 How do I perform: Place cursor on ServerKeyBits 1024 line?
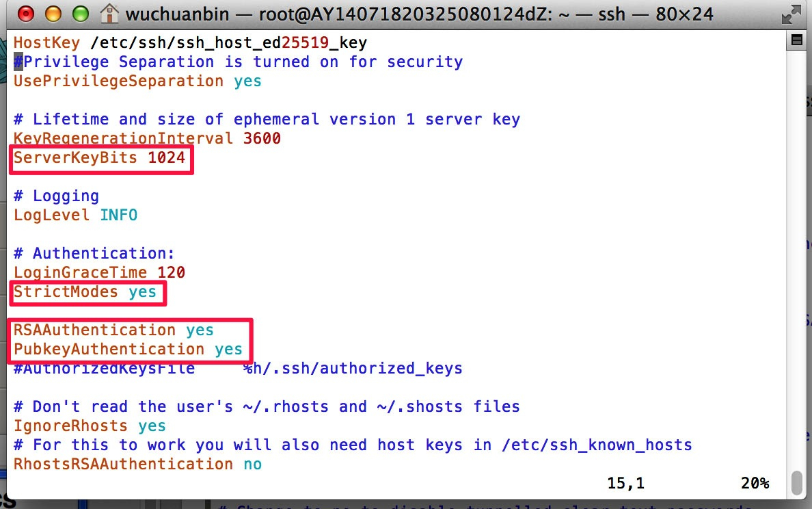tap(99, 157)
